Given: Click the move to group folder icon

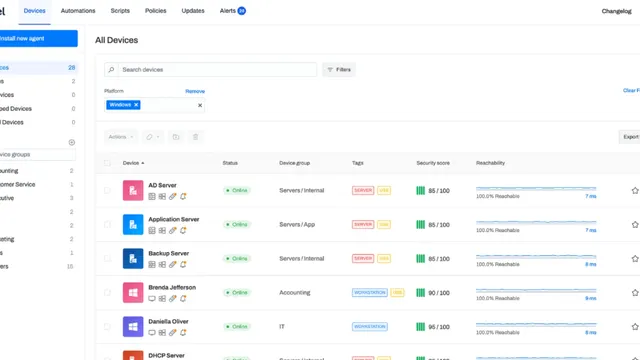Looking at the screenshot, I should [176, 137].
